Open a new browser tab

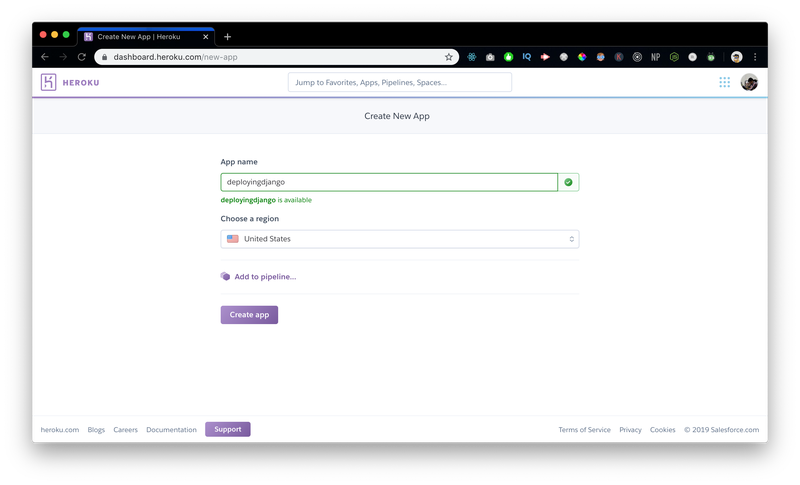click(x=228, y=37)
